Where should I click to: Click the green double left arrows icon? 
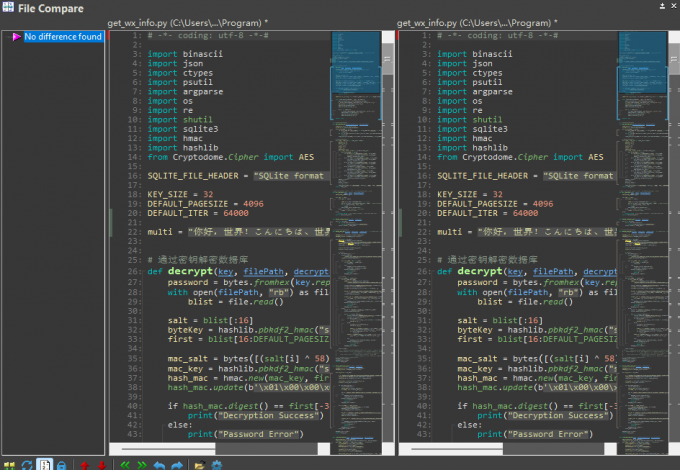(x=125, y=465)
